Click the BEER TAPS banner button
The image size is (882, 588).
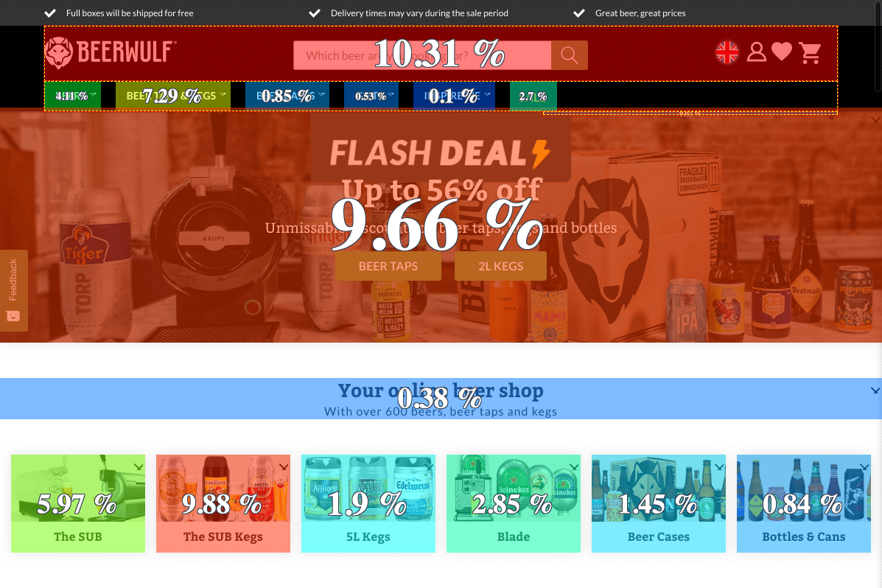[x=388, y=266]
